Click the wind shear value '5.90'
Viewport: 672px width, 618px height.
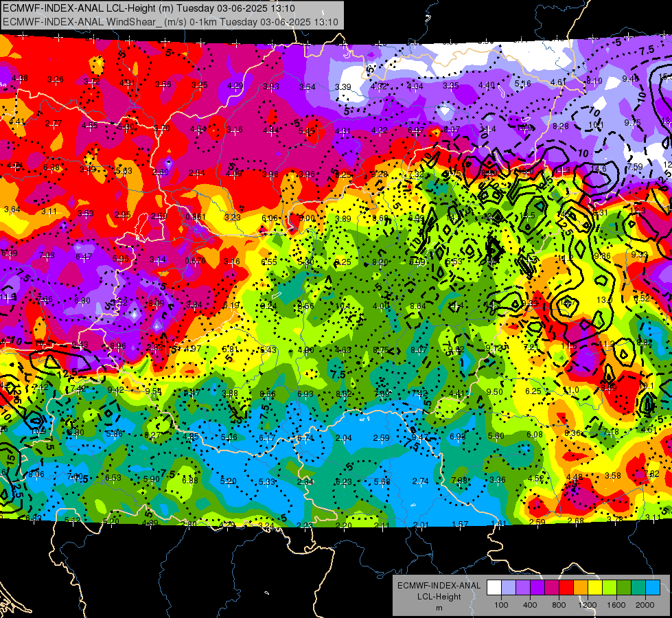151,479
